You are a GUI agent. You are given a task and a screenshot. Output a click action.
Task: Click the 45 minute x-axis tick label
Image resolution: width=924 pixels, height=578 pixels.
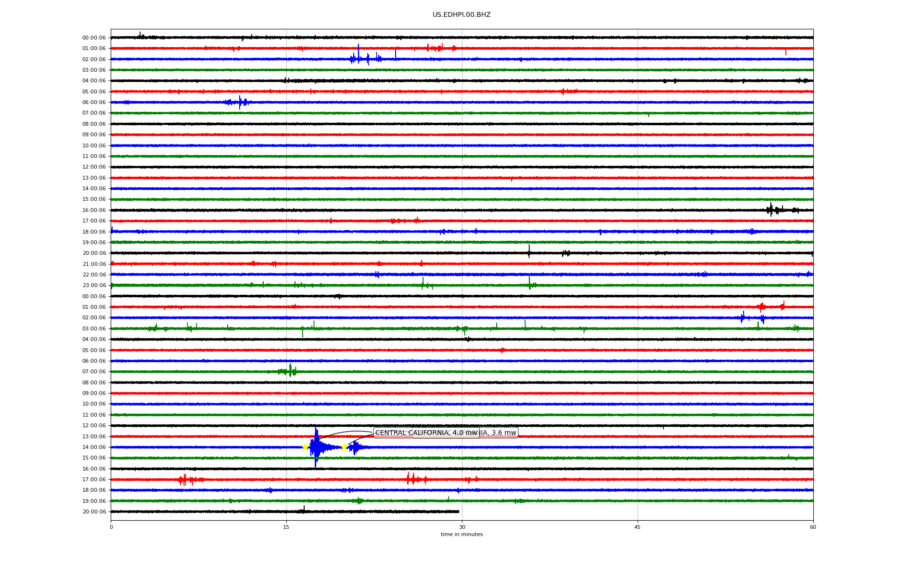pos(638,527)
